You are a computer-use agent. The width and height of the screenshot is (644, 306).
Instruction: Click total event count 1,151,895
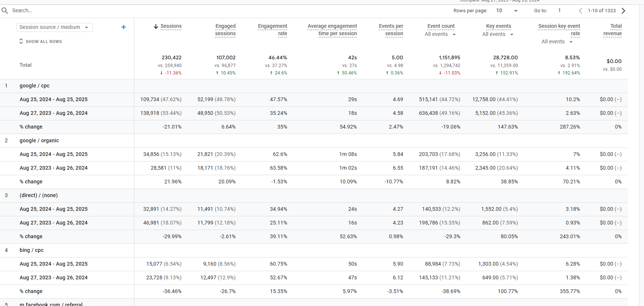[449, 58]
